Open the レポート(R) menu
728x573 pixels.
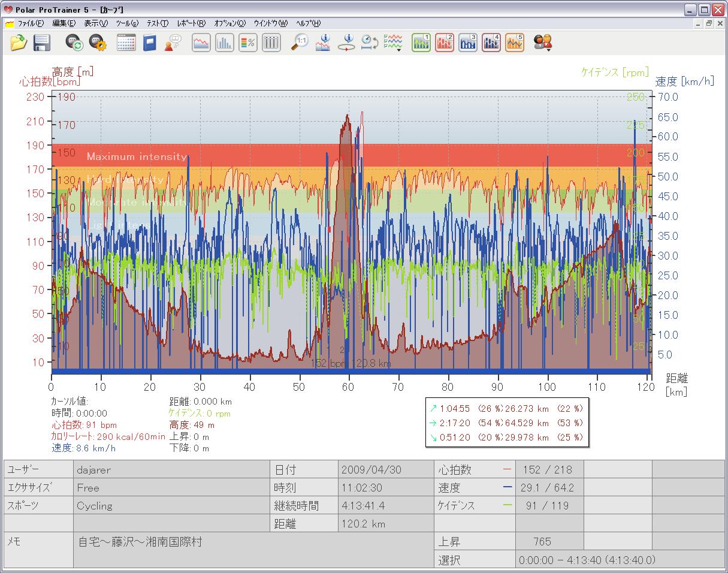pyautogui.click(x=191, y=23)
